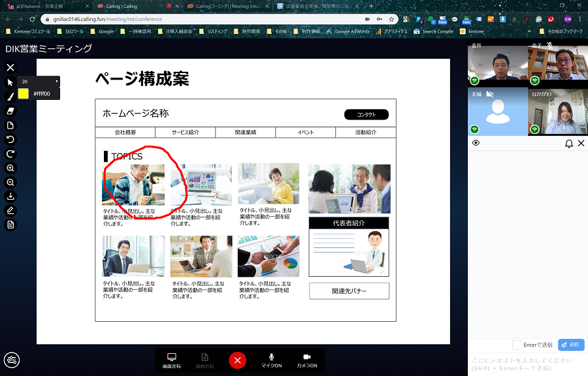Select the pointer cursor tool
This screenshot has height=376, width=588.
pos(10,82)
